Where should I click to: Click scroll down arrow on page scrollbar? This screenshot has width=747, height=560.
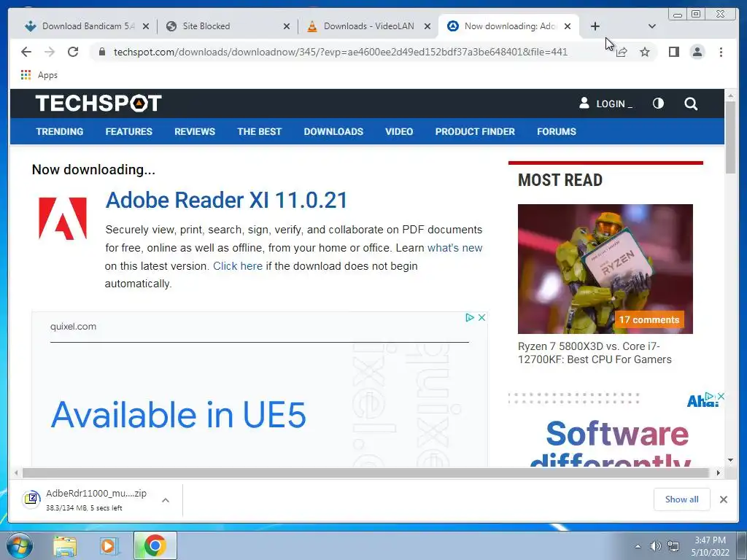coord(730,461)
